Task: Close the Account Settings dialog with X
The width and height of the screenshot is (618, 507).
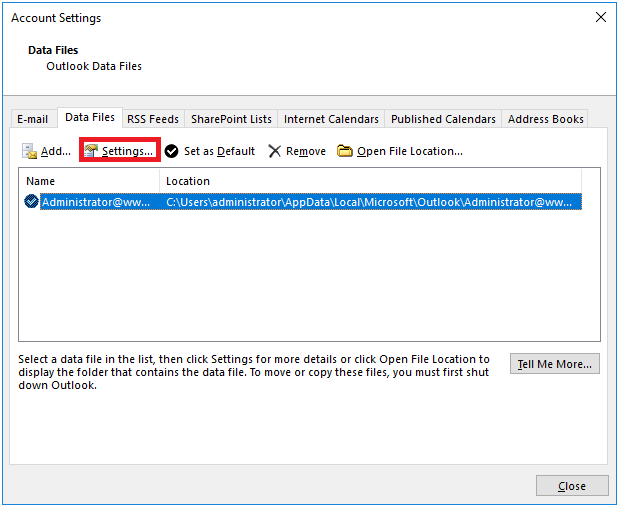Action: [x=601, y=17]
